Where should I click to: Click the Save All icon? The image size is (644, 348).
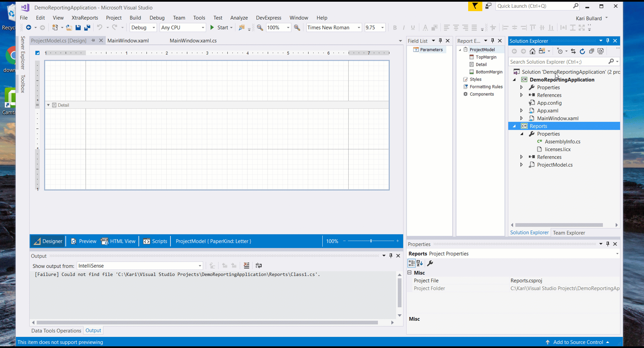pos(87,28)
